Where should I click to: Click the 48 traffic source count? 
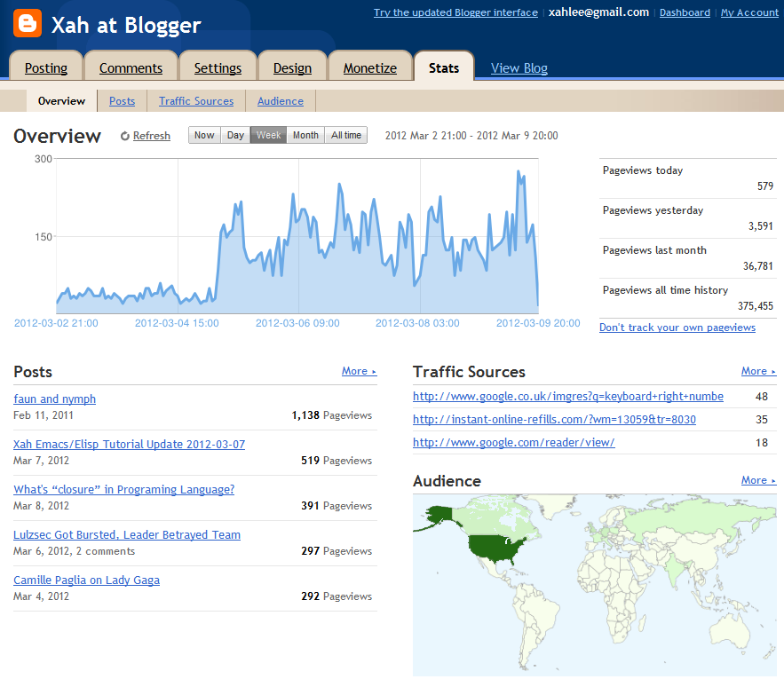point(762,397)
